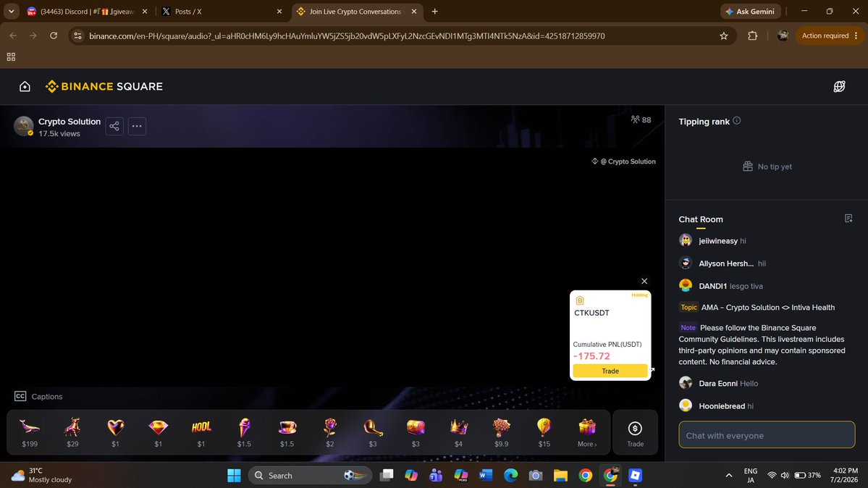Send the $2 rose gift
Viewport: 868px width, 488px height.
pos(330,432)
